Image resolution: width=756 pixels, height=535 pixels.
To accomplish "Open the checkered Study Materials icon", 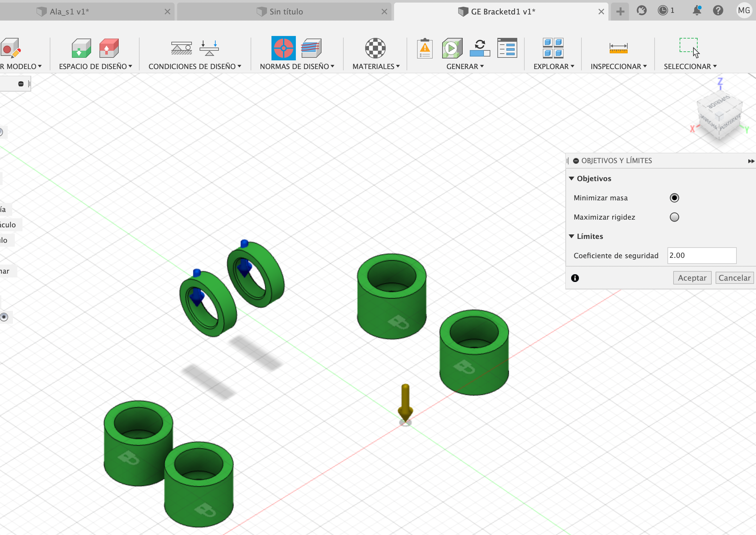I will [x=375, y=48].
